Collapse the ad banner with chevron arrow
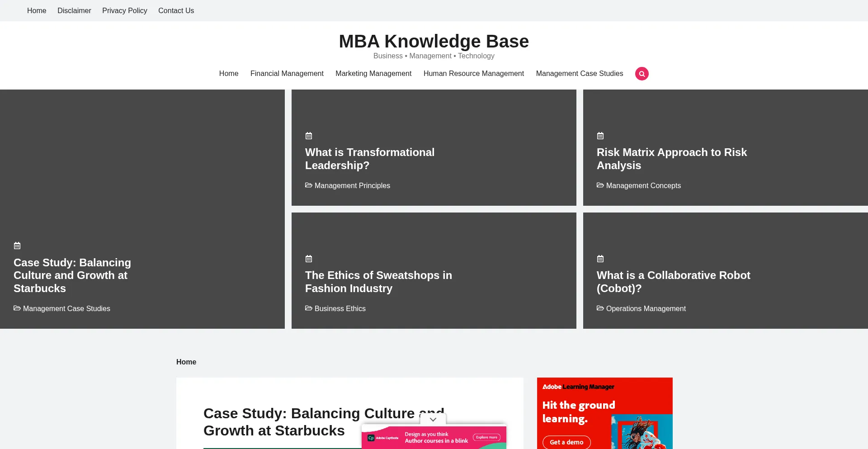868x449 pixels. tap(433, 420)
